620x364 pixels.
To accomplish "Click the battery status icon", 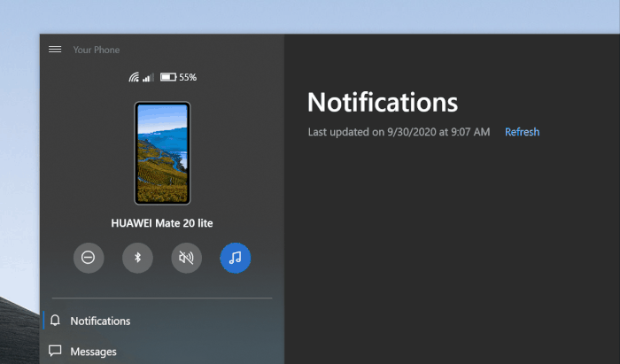I will [x=168, y=77].
